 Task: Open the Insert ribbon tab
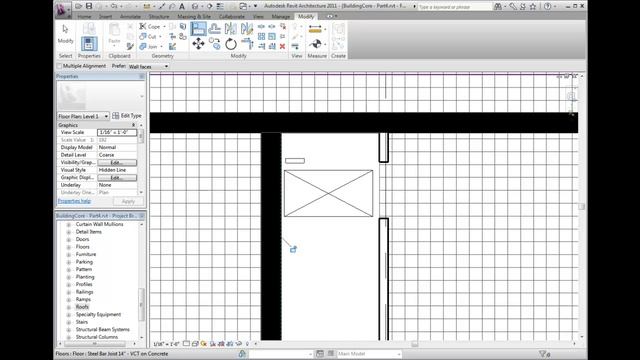105,16
